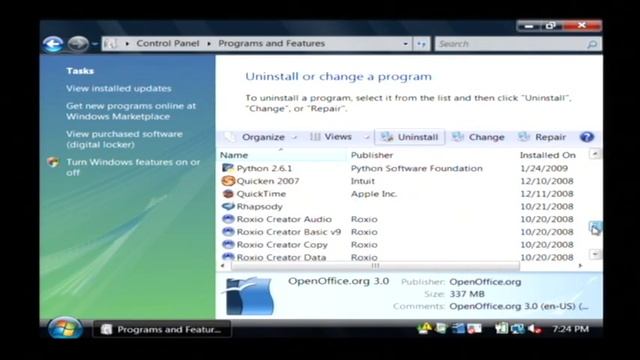Open Get new programs online link
This screenshot has width=640, height=360.
tap(131, 111)
